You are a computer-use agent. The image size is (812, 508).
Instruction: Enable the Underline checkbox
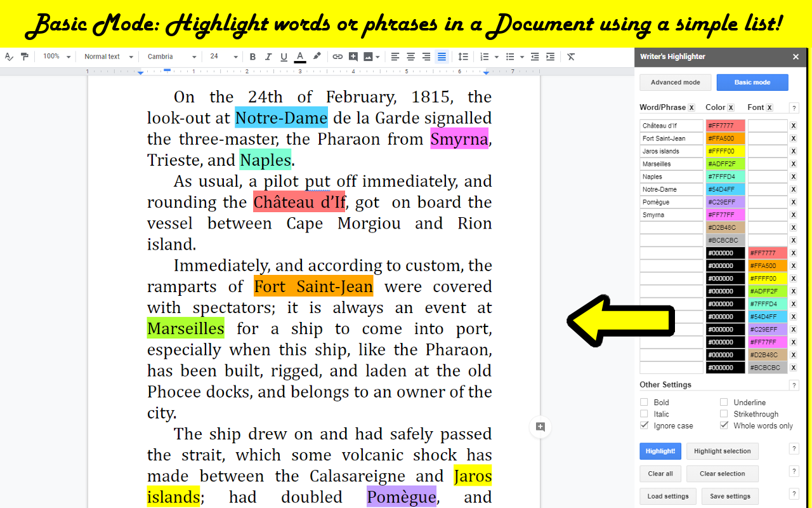click(724, 402)
